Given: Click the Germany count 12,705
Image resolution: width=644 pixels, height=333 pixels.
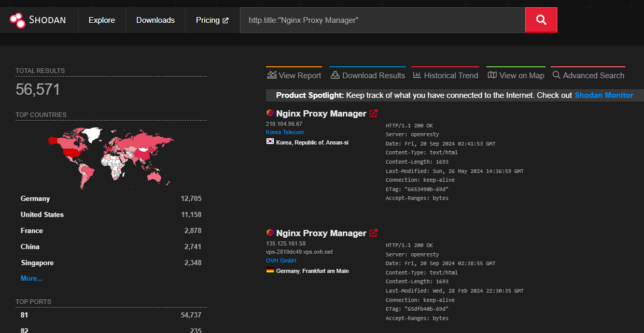Looking at the screenshot, I should coord(191,198).
